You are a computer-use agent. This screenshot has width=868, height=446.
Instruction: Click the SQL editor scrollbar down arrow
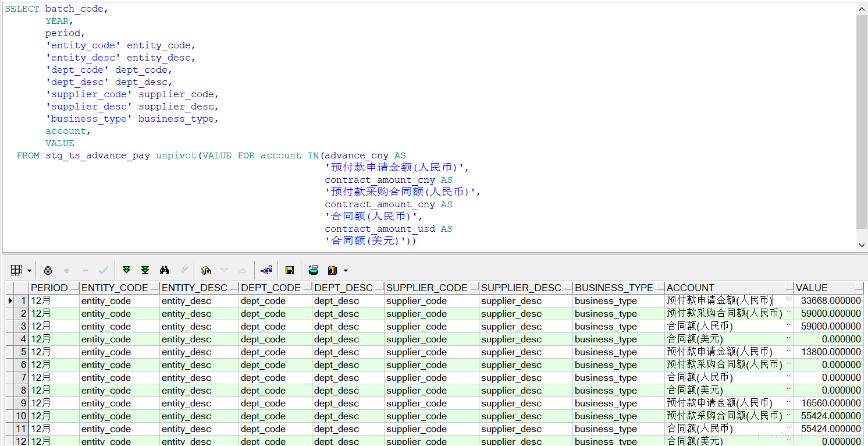coord(862,246)
